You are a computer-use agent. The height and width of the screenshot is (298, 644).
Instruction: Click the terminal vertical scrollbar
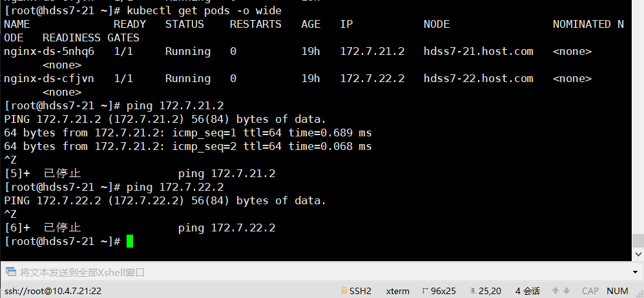tap(637, 129)
